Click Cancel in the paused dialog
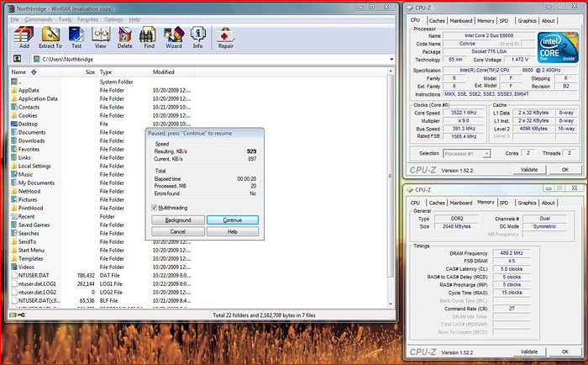Viewport: 588px width, 365px height. point(178,231)
